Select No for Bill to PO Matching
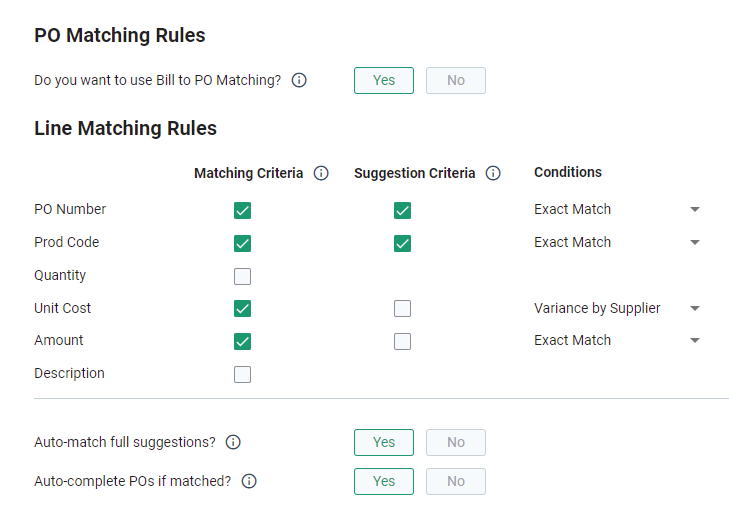The width and height of the screenshot is (729, 506). (456, 80)
